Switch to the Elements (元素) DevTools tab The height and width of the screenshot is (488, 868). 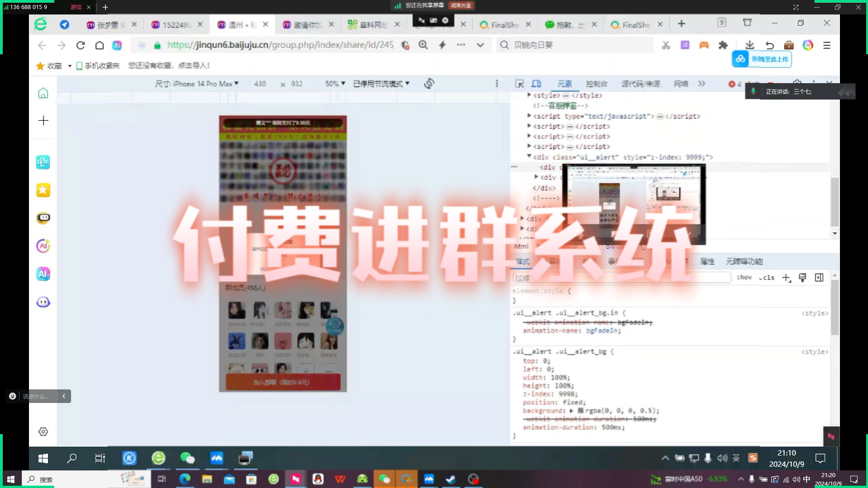pos(564,84)
